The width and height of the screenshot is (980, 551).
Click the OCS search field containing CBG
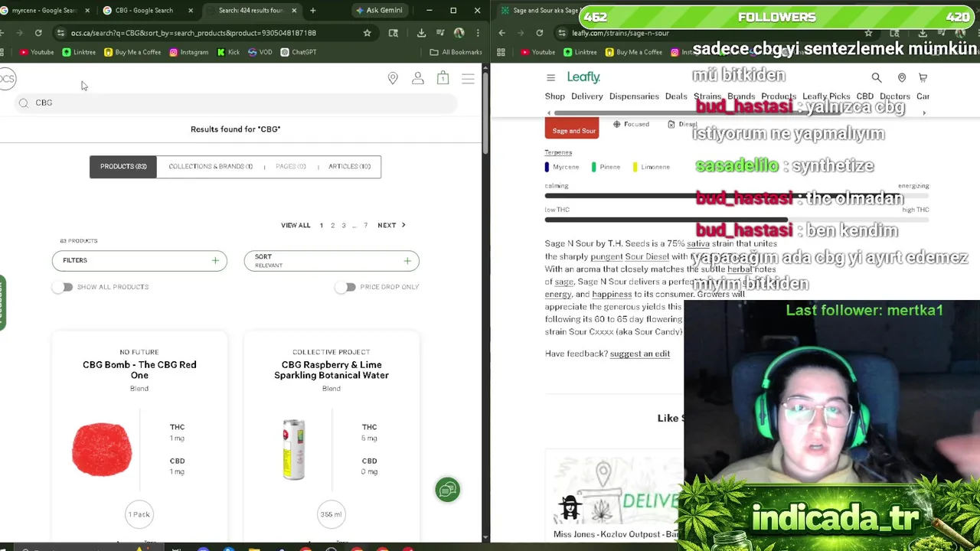[x=236, y=103]
